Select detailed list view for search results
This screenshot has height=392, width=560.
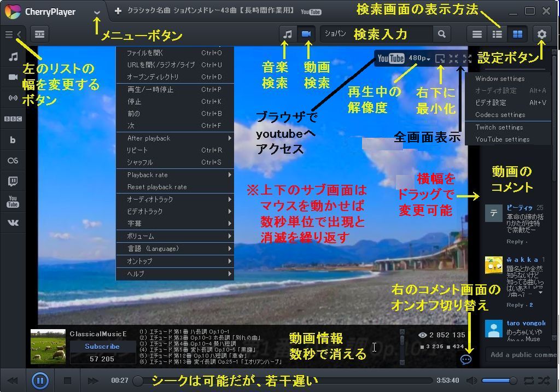497,34
